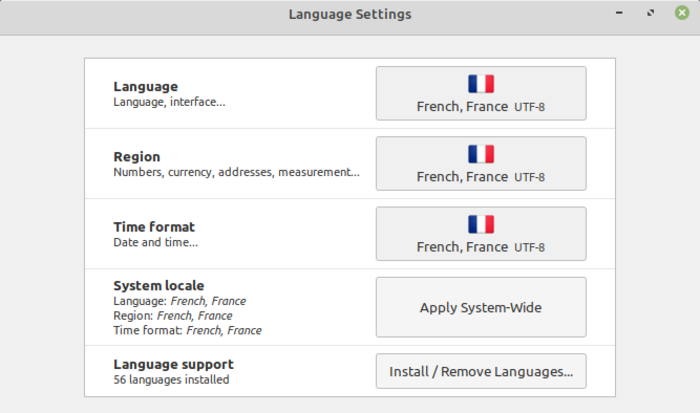700x413 pixels.
Task: Click the 'Numbers, currency, addresses' description
Action: click(x=236, y=172)
